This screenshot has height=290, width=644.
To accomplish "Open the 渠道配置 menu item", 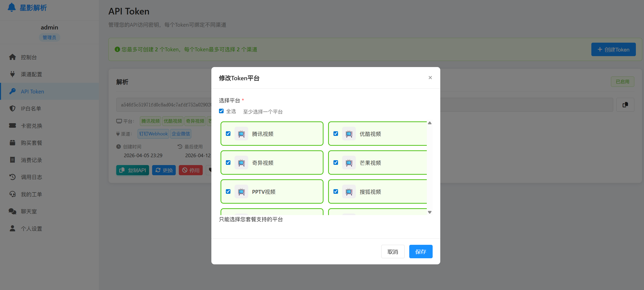I will click(x=50, y=74).
